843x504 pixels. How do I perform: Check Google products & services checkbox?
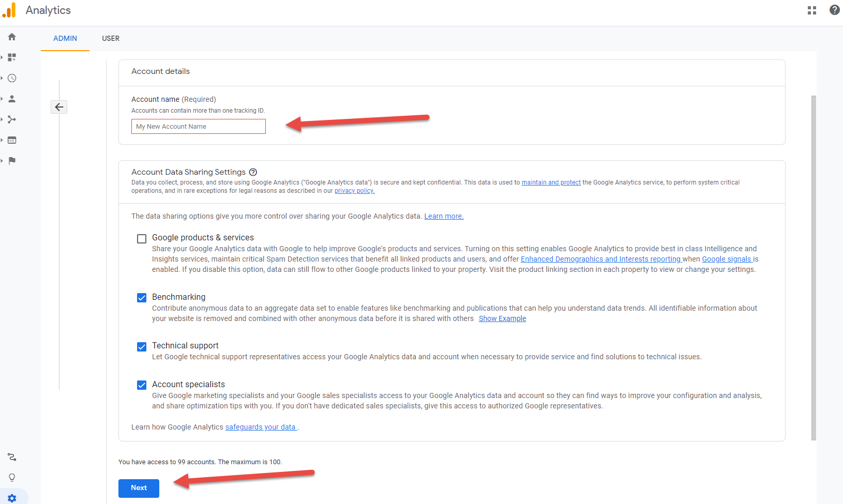coord(142,239)
